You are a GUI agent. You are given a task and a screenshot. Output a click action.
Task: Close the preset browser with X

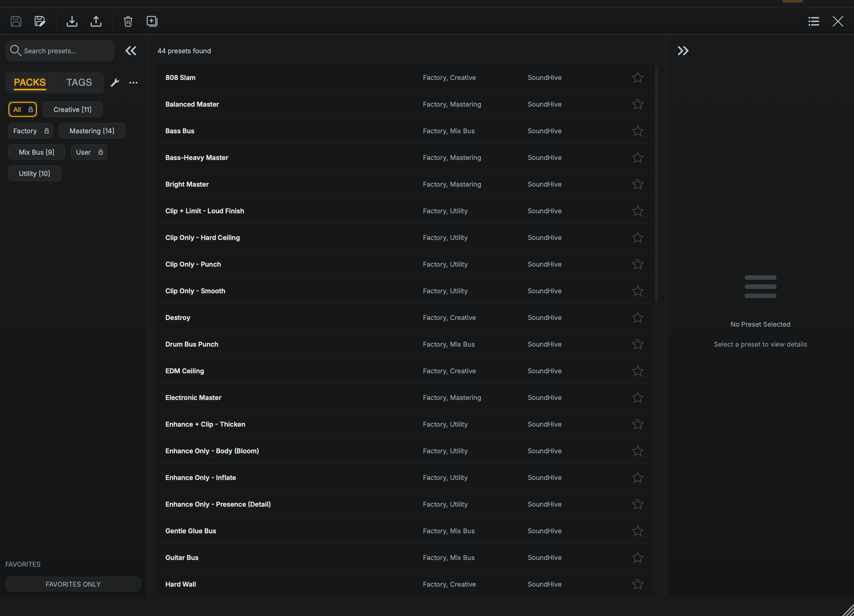tap(838, 21)
